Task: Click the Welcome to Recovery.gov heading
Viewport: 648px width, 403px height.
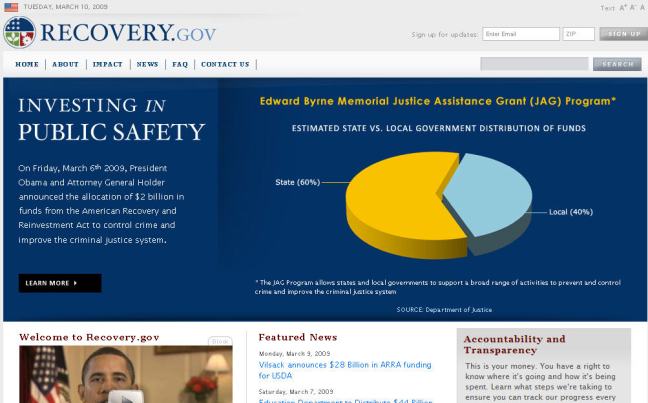Action: pyautogui.click(x=89, y=337)
